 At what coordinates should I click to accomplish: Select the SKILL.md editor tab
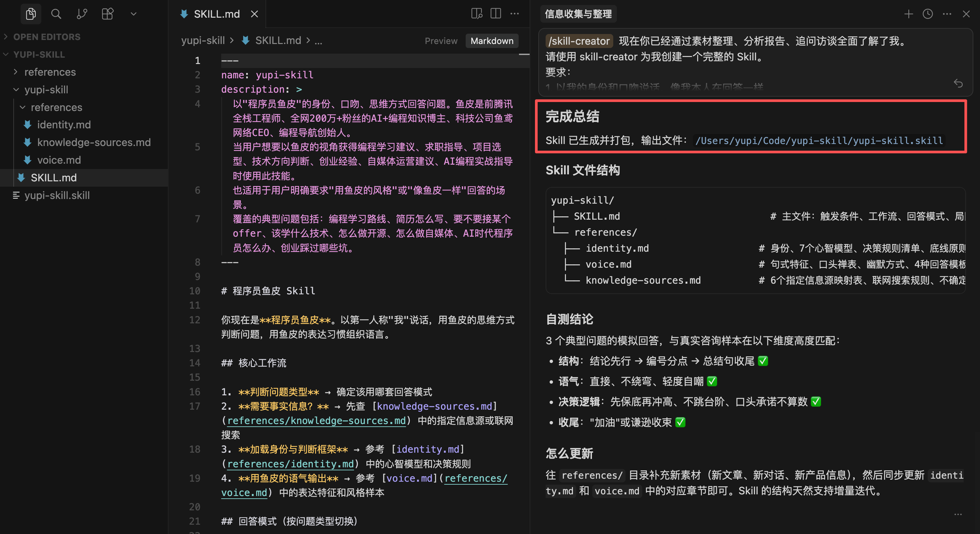[217, 14]
